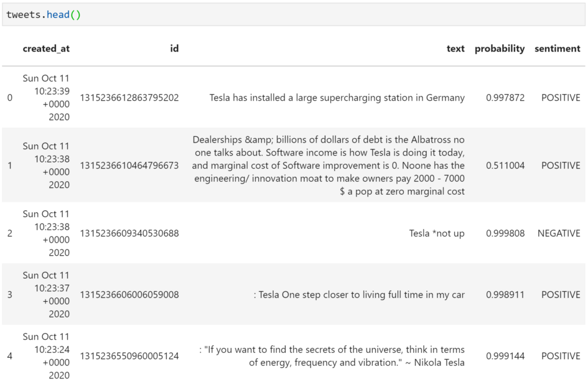The height and width of the screenshot is (384, 588).
Task: Click the POSITIVE sentiment in row 3
Action: [561, 295]
